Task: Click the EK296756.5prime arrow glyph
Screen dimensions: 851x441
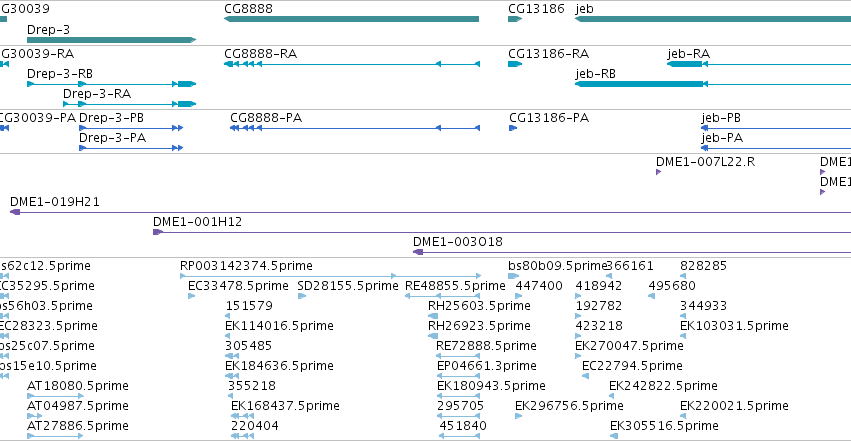Action: [x=518, y=416]
